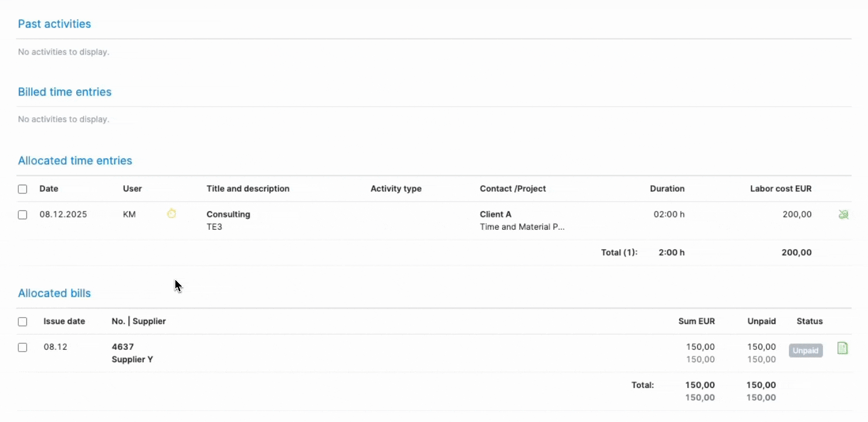Open the green document icon for bill 4637
The image size is (868, 422).
842,349
